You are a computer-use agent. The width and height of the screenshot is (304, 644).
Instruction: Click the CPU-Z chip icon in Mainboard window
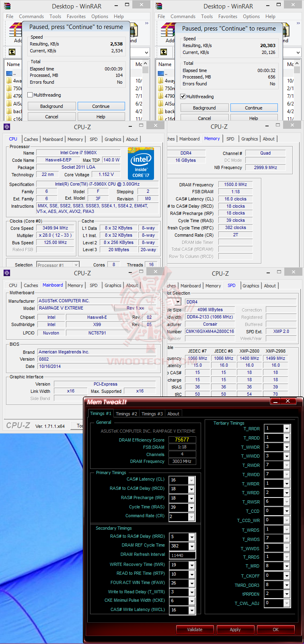7,273
